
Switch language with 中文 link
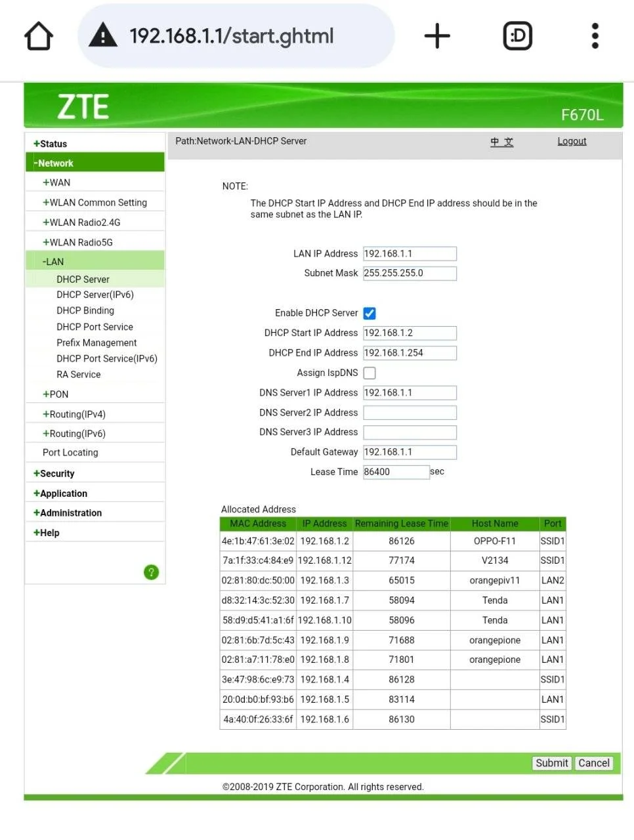502,142
